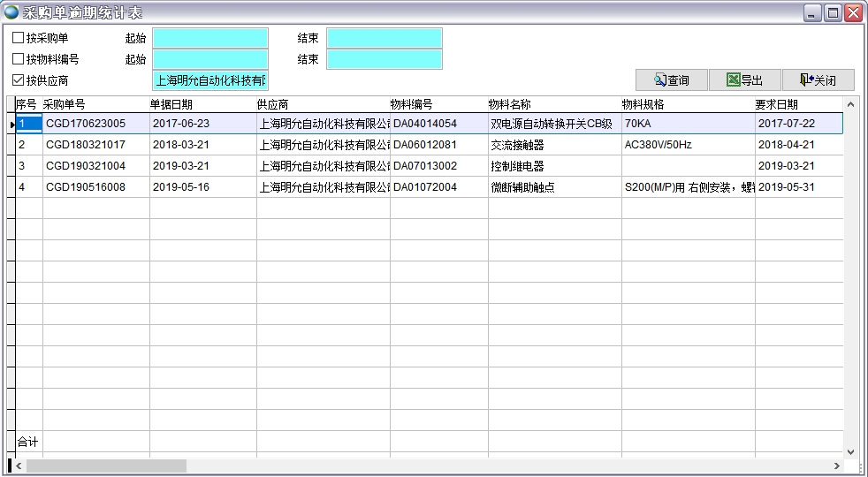Click the globe icon in title bar
The width and height of the screenshot is (868, 477).
[11, 12]
